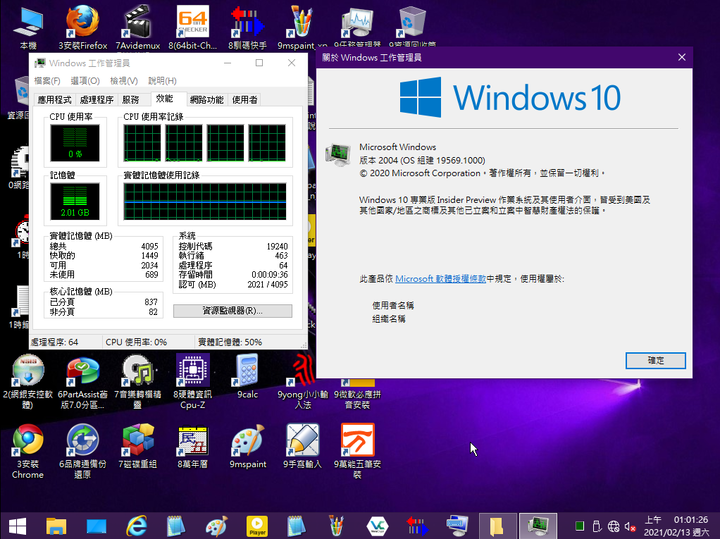720x539 pixels.
Task: Open the 9微軟必應拼音安裝 desktop icon
Action: (x=358, y=394)
